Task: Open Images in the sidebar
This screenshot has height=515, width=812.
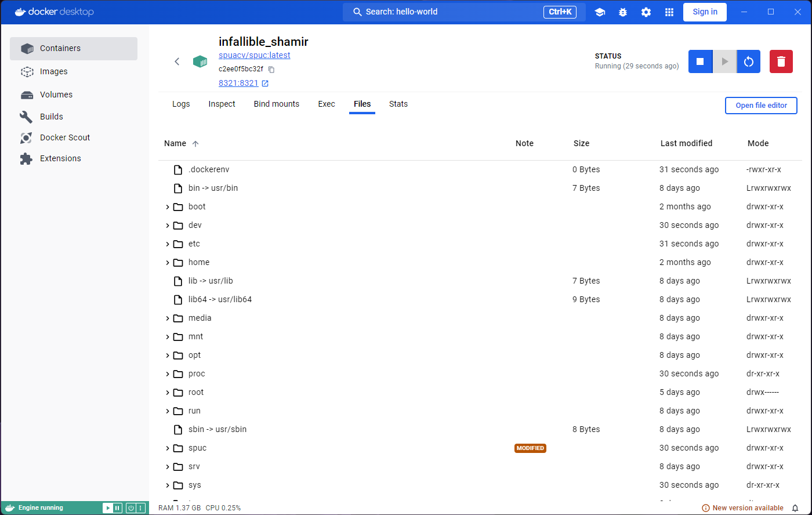Action: coord(74,72)
